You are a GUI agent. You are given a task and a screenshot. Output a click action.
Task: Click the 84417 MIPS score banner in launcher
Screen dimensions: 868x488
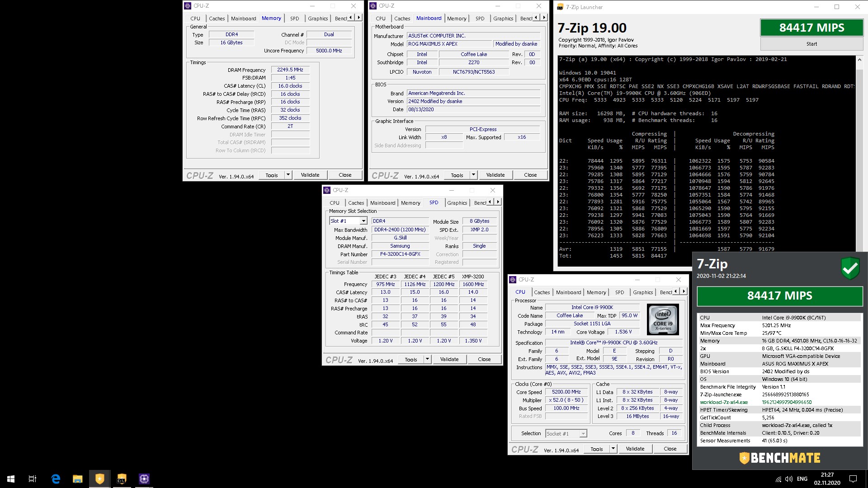[x=811, y=28]
